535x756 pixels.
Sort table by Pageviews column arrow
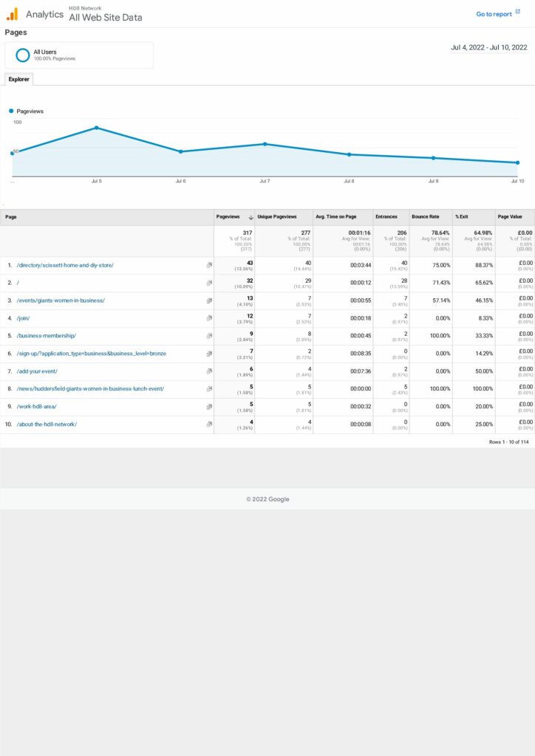[x=251, y=217]
